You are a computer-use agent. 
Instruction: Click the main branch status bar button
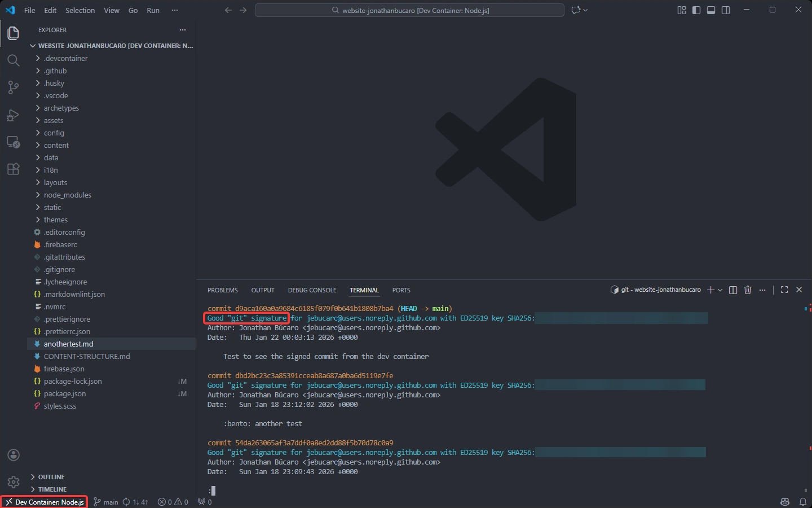coord(106,502)
